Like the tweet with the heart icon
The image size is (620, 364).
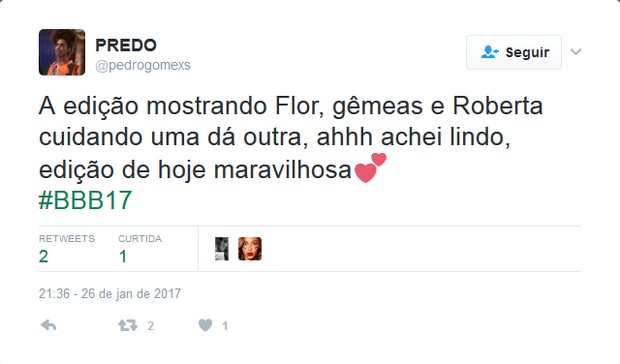205,325
